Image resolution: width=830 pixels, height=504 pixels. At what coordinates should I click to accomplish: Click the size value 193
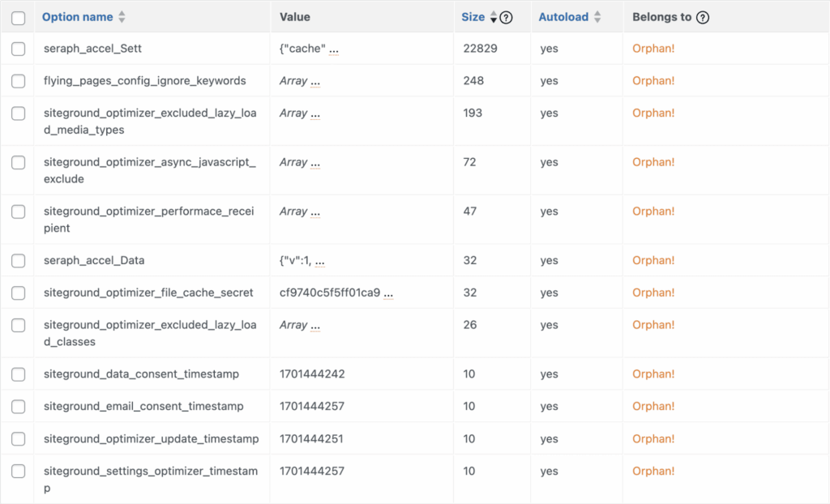[x=473, y=113]
